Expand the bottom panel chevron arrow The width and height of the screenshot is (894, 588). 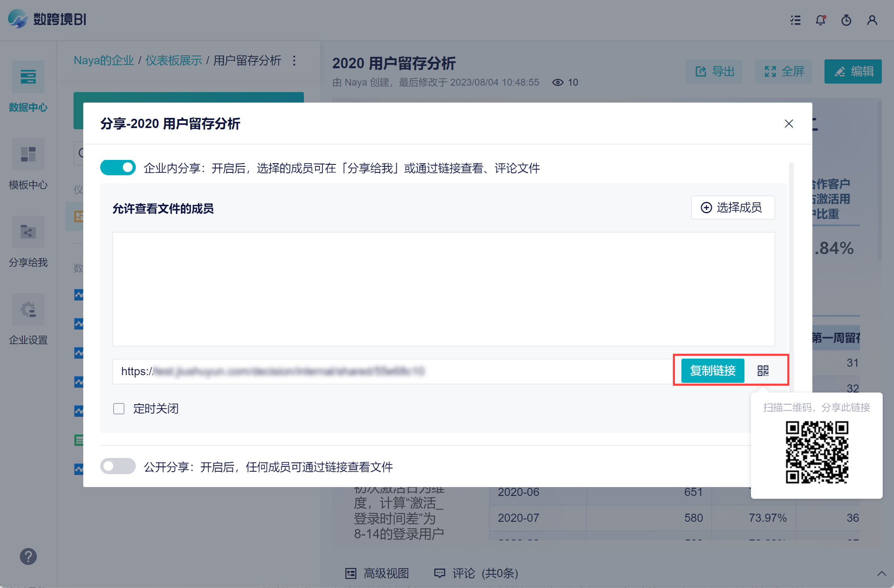click(x=881, y=573)
